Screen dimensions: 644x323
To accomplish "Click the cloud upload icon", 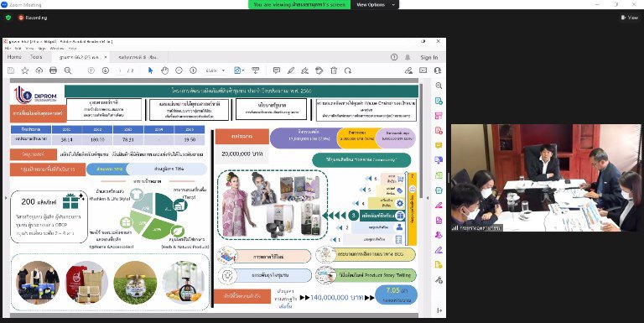I will 39,70.
